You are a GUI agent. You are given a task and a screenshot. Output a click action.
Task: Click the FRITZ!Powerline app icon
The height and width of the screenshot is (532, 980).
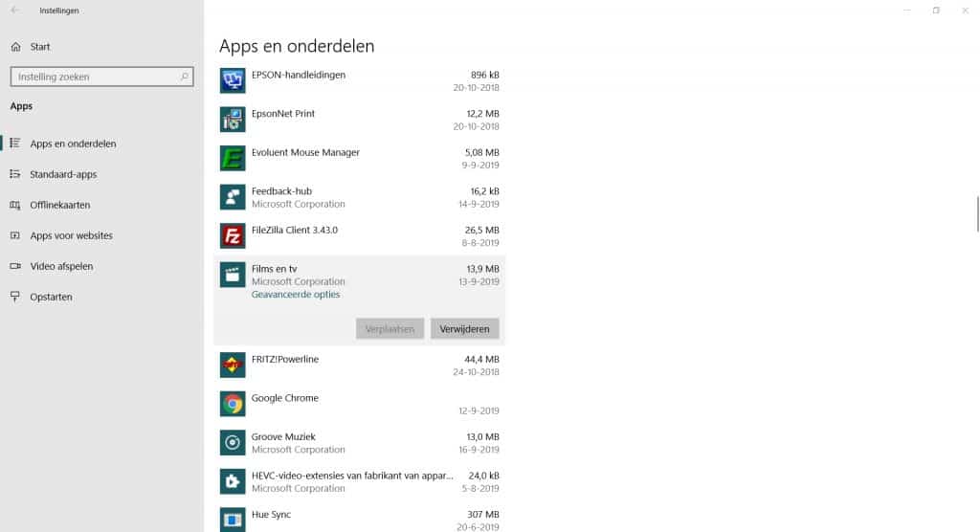[233, 366]
